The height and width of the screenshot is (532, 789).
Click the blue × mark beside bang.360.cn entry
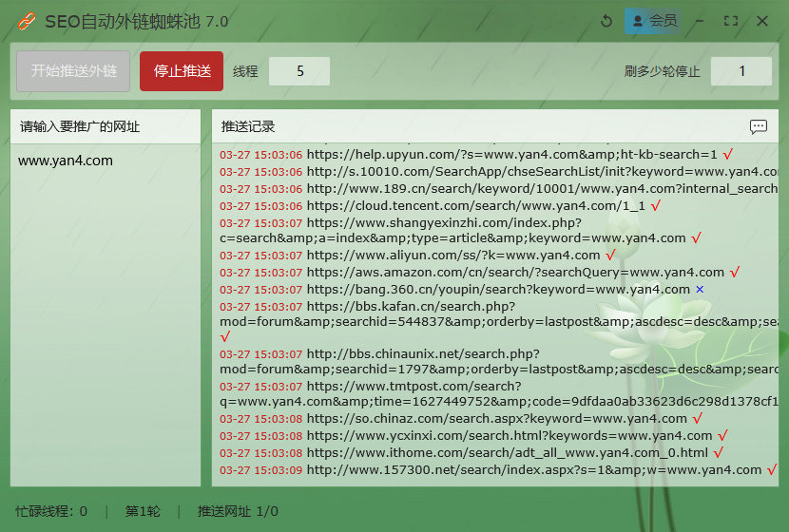tap(700, 290)
